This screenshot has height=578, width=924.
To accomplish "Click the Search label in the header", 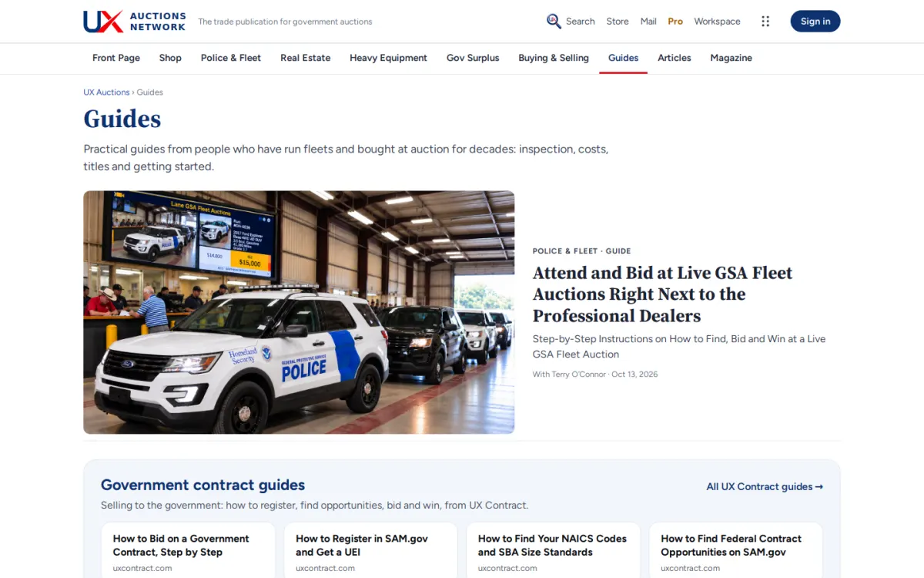I will [x=581, y=22].
